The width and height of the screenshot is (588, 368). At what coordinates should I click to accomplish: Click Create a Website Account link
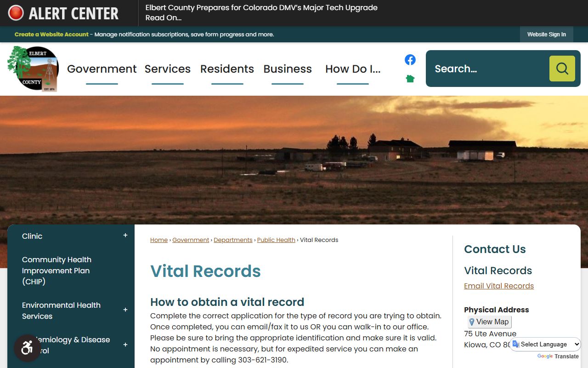[x=51, y=34]
